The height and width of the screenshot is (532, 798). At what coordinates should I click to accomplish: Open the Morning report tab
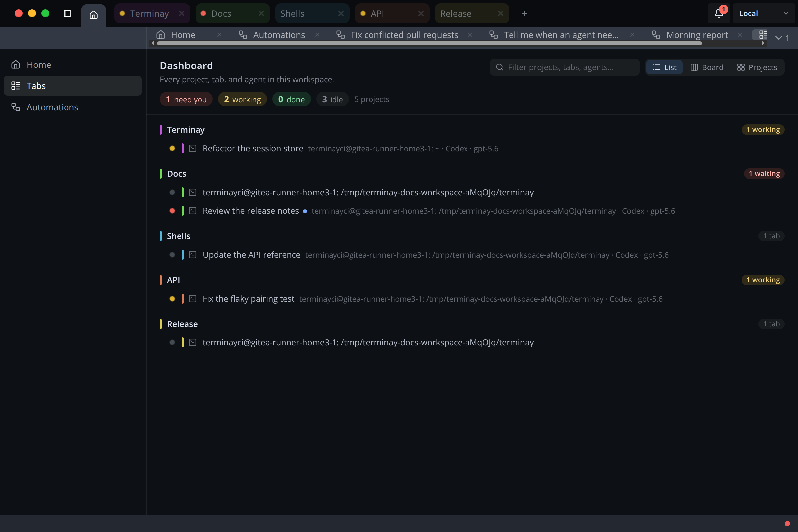point(697,35)
